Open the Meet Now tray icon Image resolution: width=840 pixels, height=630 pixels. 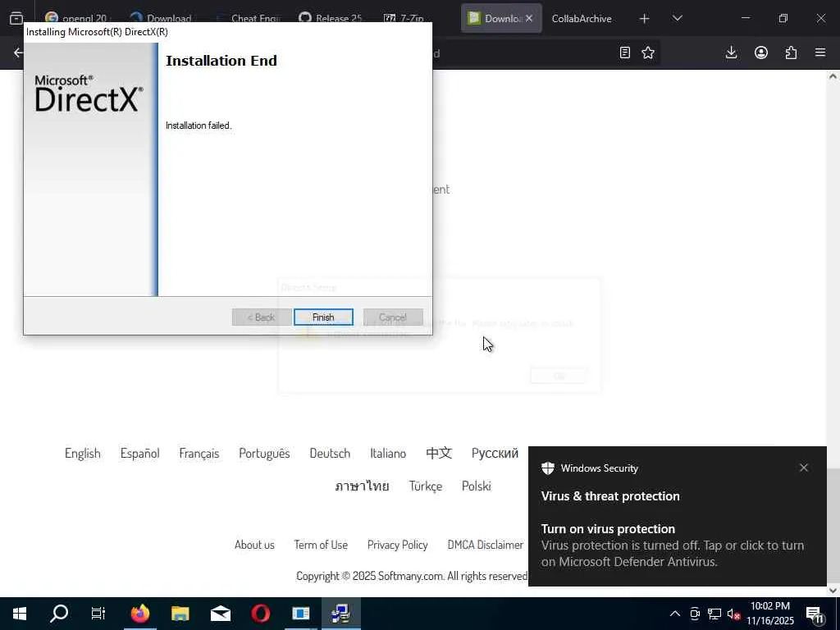695,614
